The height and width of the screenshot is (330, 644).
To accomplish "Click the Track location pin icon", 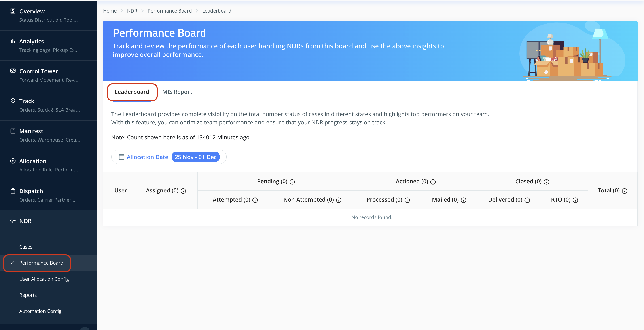I will [13, 101].
